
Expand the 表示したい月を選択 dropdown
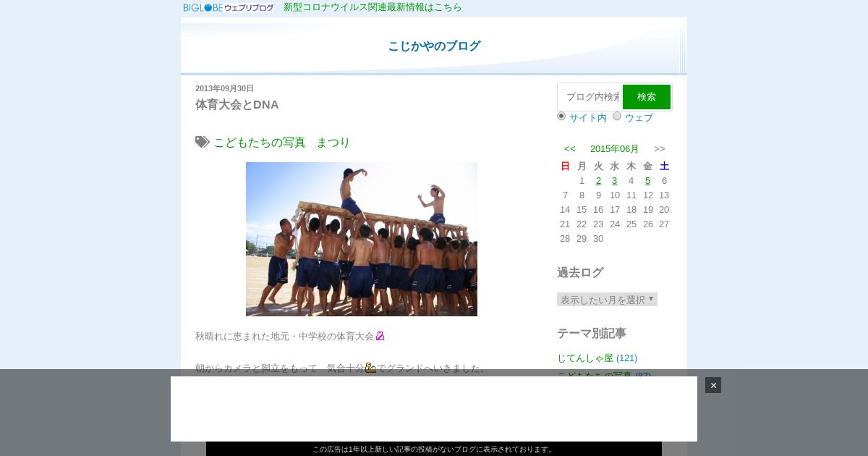point(607,300)
